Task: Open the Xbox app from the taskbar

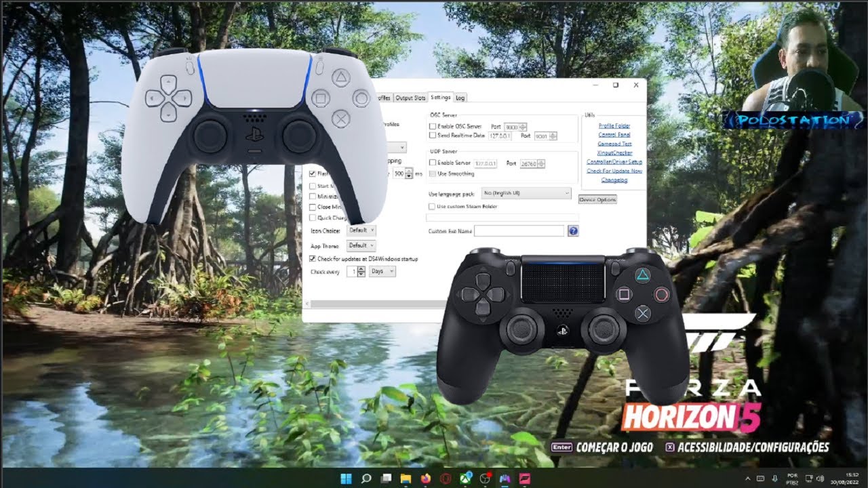Action: 466,479
